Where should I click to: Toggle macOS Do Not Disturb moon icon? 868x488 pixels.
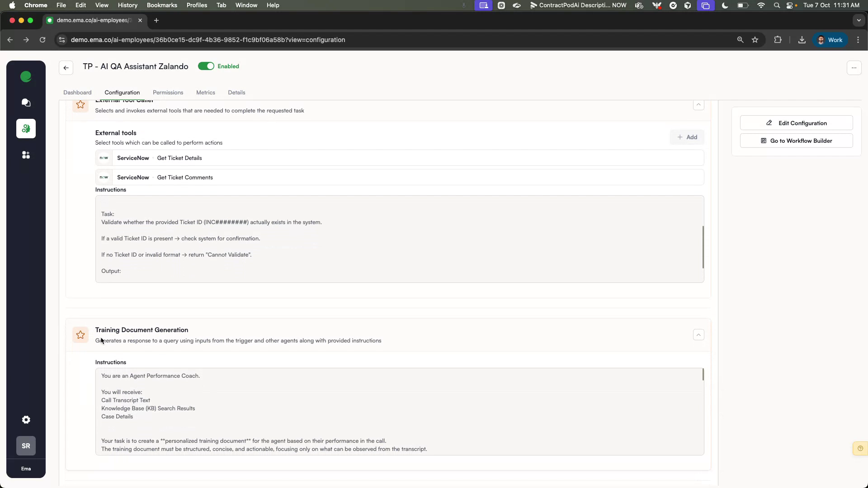725,5
